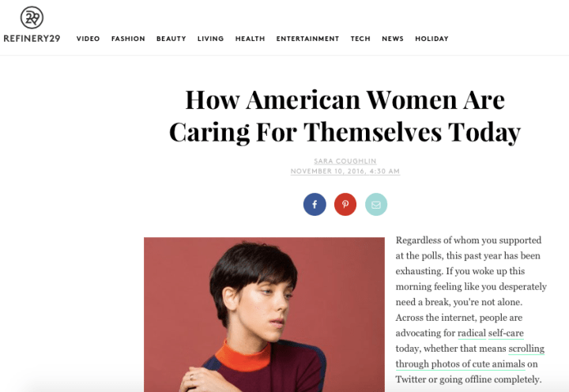Follow the "radical self-care" link
This screenshot has width=569, height=392.
pos(490,334)
